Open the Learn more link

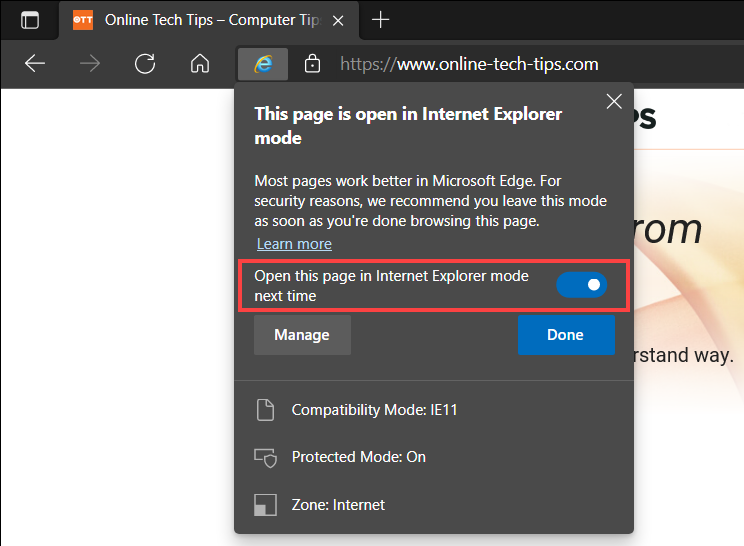[294, 244]
